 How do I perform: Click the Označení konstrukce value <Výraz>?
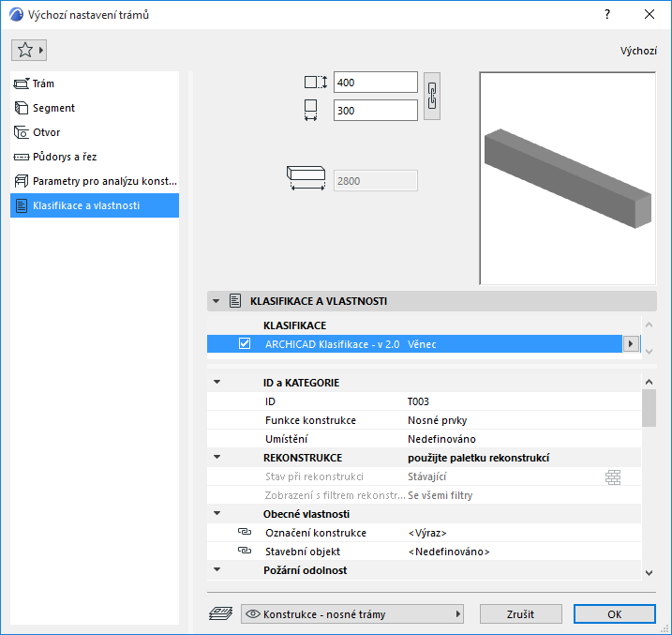click(427, 533)
